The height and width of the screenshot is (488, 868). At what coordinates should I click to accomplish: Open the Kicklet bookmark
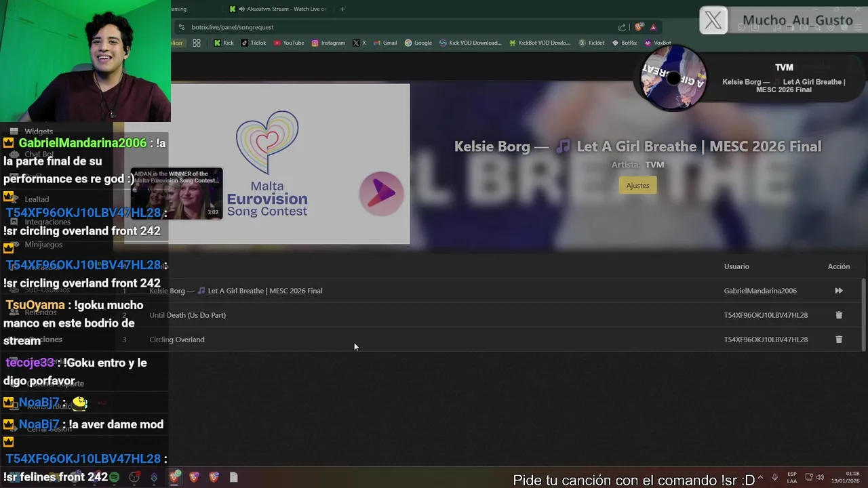click(x=591, y=43)
